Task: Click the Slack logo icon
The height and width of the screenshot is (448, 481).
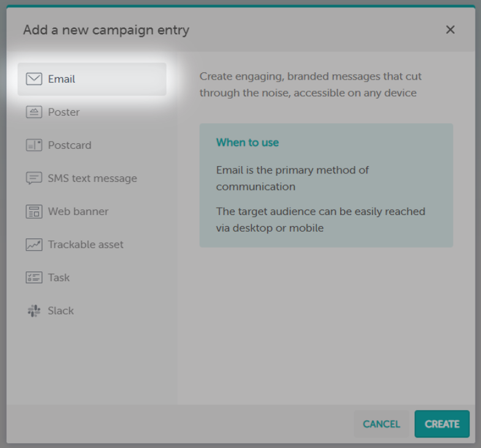Action: click(x=34, y=311)
